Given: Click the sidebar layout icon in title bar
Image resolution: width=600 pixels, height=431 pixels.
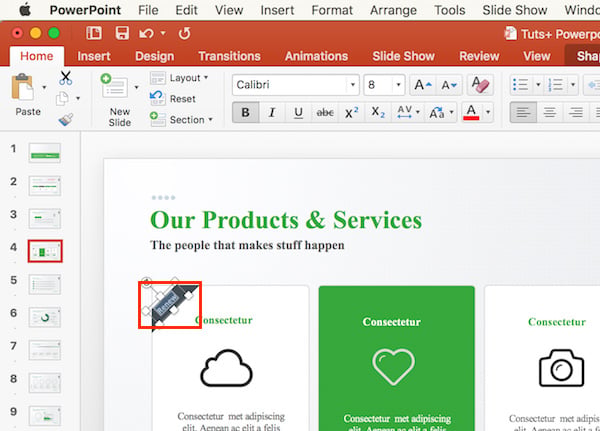Looking at the screenshot, I should 94,33.
